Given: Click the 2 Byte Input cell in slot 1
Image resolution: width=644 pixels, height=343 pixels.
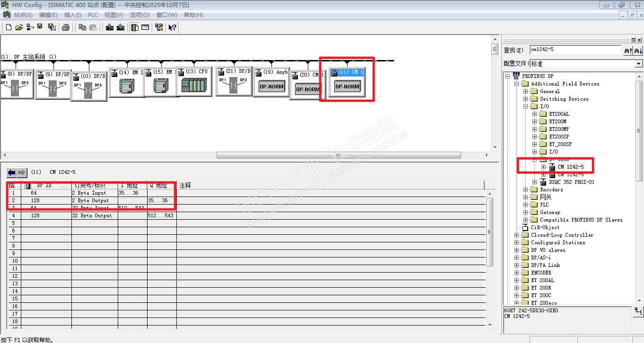Looking at the screenshot, I should [95, 193].
